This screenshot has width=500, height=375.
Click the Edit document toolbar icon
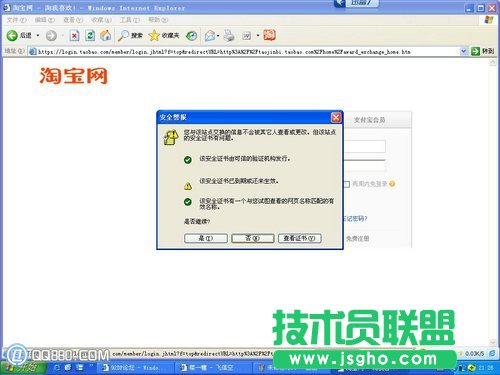click(247, 36)
